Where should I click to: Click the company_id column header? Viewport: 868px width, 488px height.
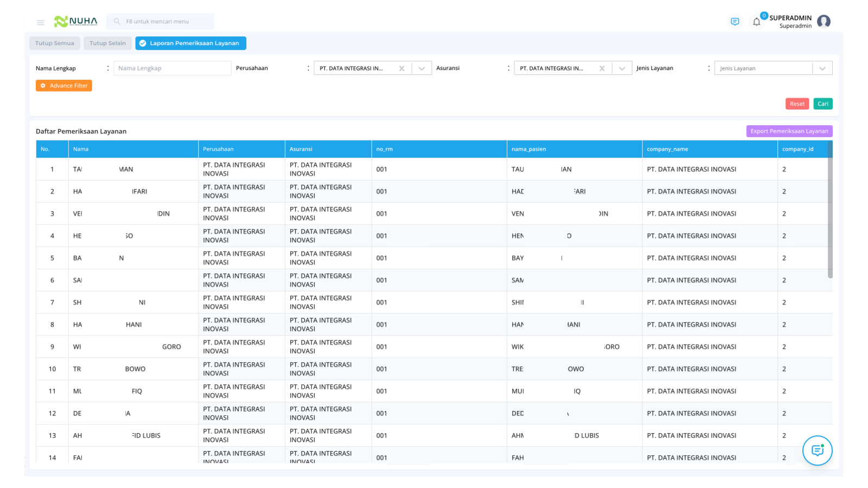click(803, 149)
